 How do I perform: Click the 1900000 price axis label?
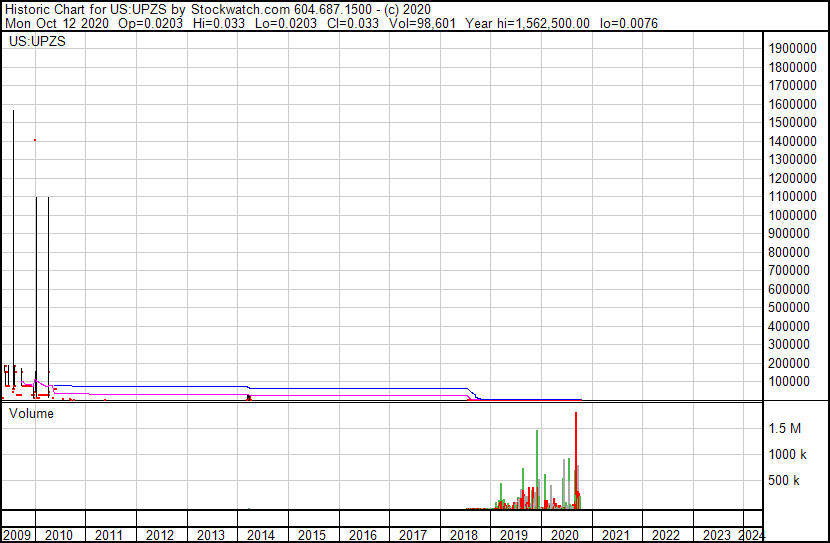[793, 49]
